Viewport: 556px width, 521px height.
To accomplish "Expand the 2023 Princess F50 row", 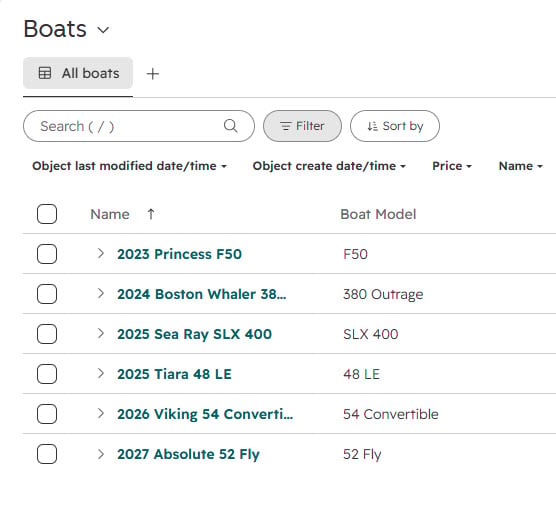I will (101, 253).
